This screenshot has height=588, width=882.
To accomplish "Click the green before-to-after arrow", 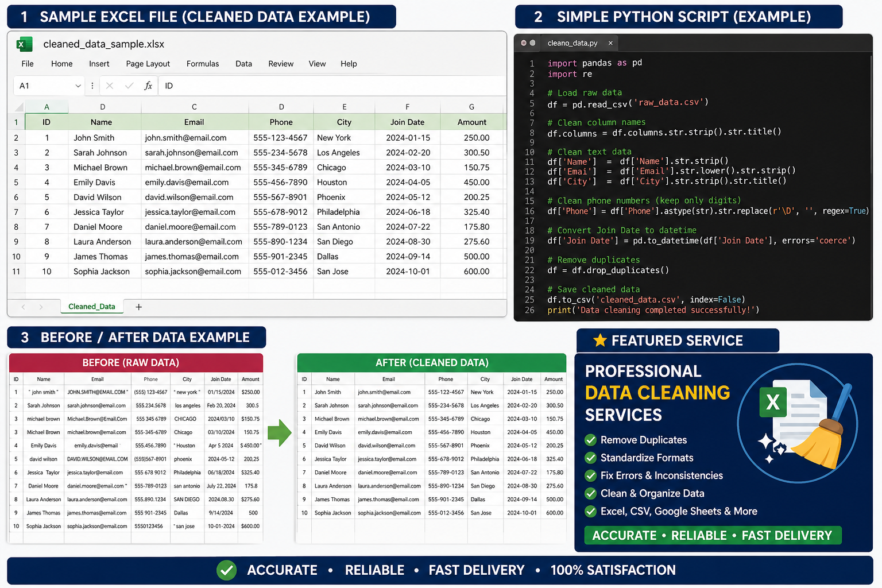I will [280, 432].
